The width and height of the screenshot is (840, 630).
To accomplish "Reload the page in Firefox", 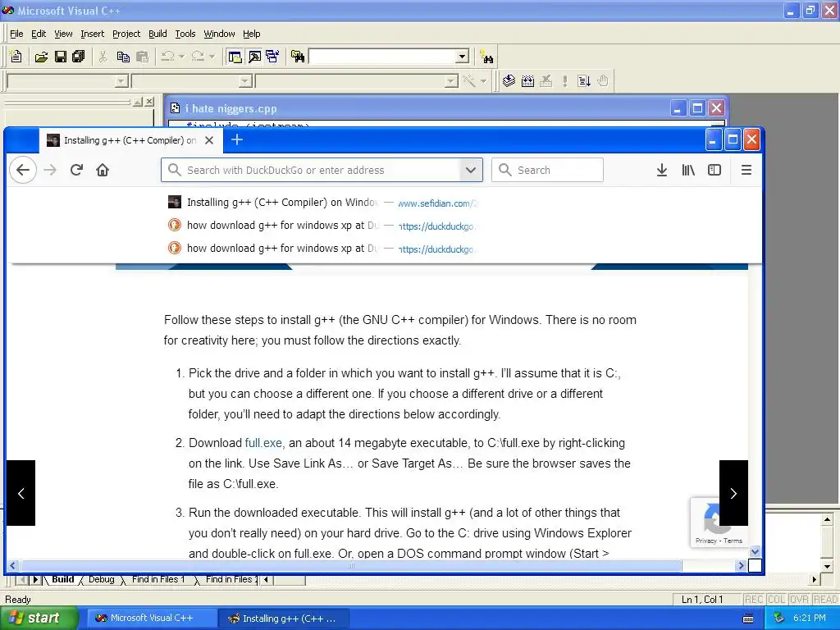I will point(76,170).
